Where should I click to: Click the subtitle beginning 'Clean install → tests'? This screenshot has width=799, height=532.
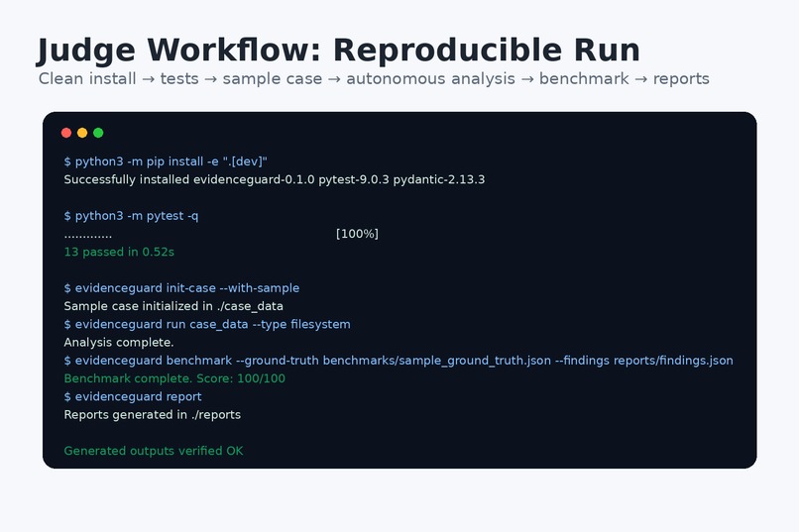pyautogui.click(x=374, y=79)
